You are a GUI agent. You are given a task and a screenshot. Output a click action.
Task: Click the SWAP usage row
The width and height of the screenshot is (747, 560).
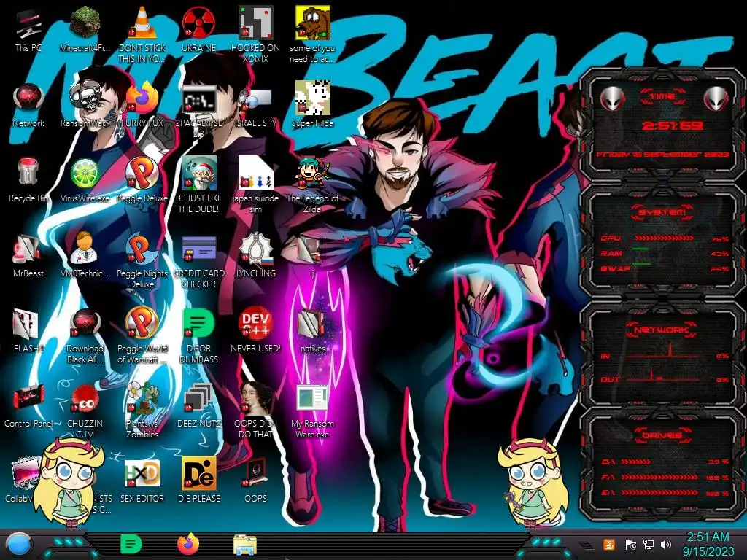coord(665,268)
